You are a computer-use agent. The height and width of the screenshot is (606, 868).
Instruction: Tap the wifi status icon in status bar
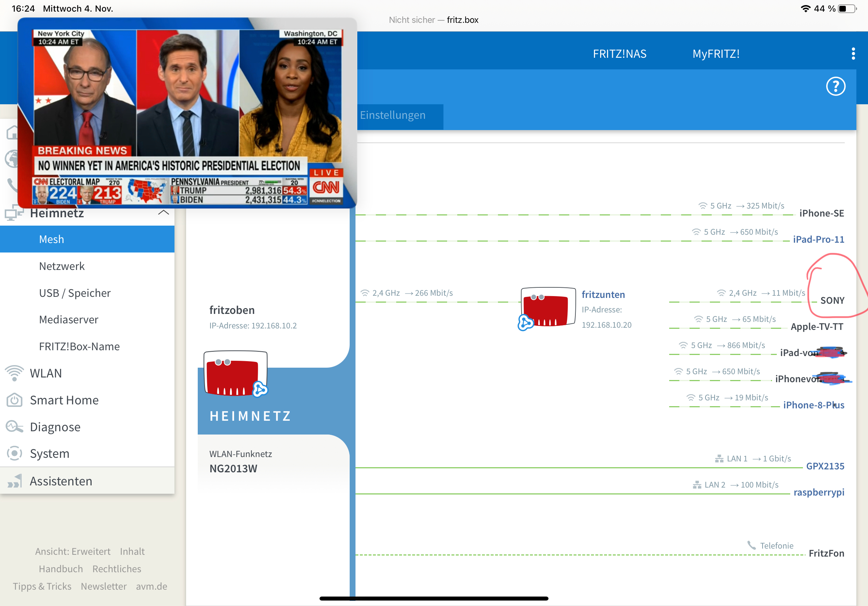(x=805, y=9)
